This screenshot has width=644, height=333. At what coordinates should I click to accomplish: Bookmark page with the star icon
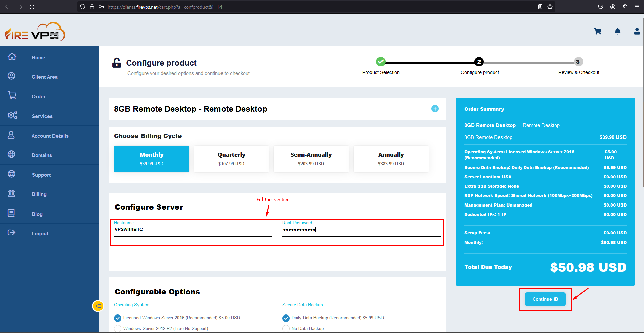pos(550,7)
